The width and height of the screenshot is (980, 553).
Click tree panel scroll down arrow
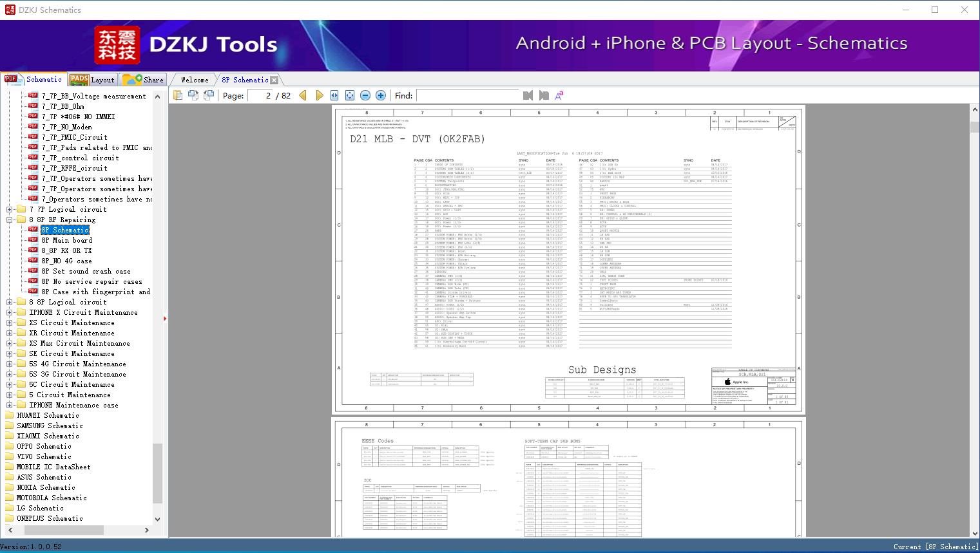click(x=158, y=519)
